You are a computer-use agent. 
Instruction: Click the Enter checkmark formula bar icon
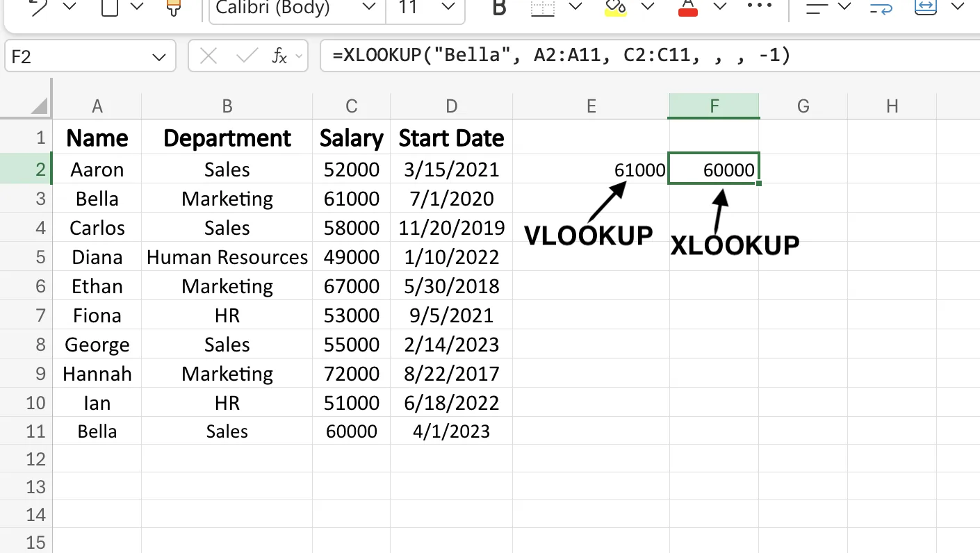[247, 56]
